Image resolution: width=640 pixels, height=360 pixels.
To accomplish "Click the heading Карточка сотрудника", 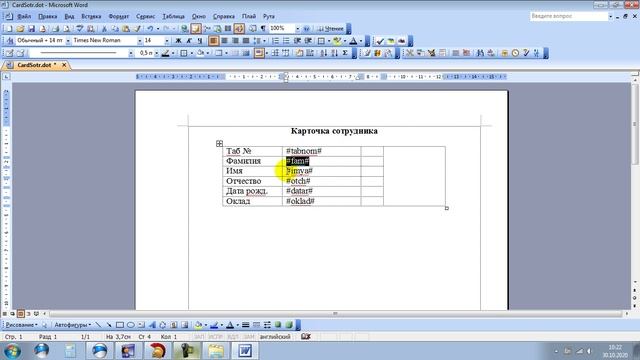I will pos(334,131).
